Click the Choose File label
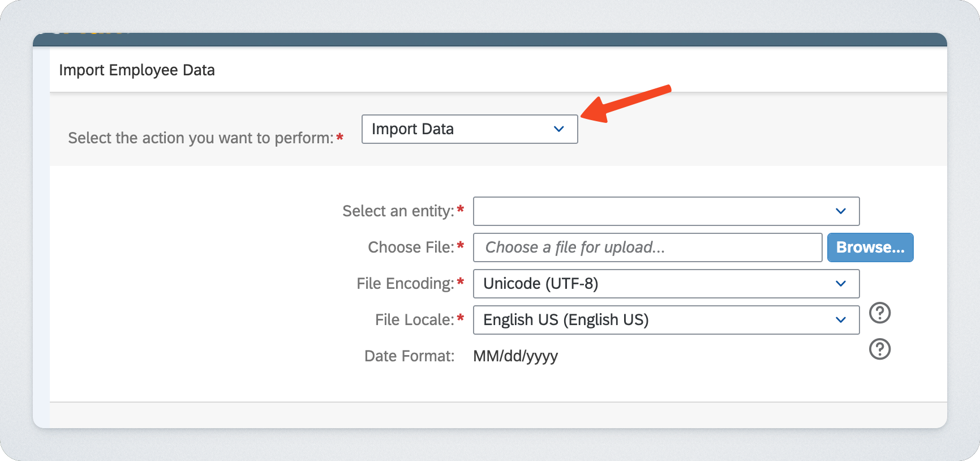This screenshot has height=461, width=980. coord(411,247)
